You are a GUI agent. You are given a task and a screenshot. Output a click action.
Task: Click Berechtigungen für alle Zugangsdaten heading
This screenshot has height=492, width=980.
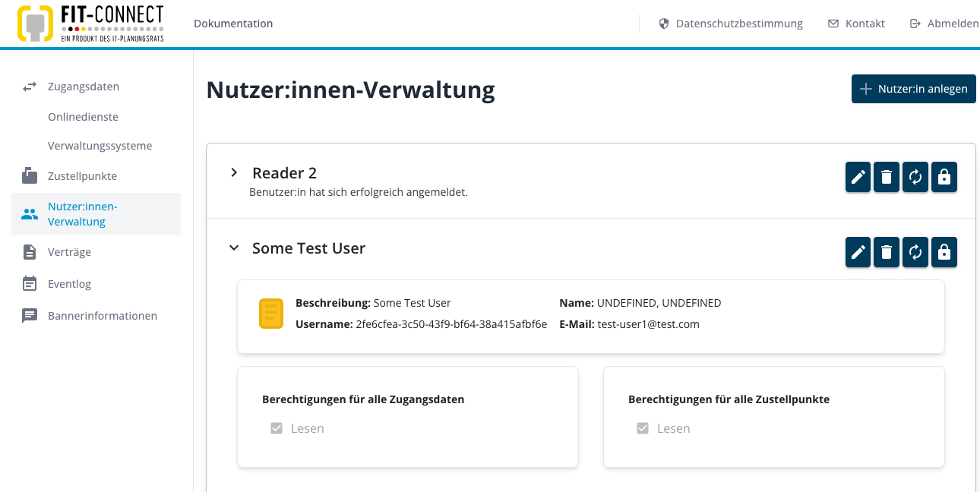tap(363, 399)
